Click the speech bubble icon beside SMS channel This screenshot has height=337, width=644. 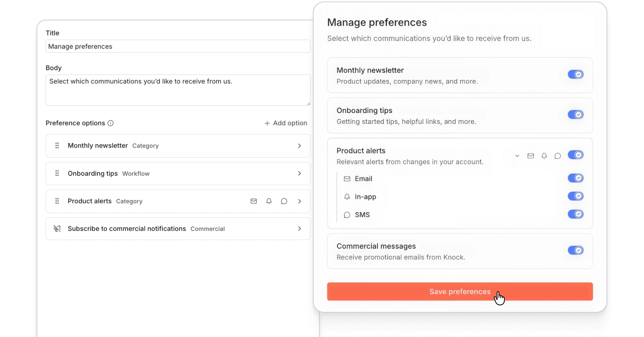tap(347, 215)
